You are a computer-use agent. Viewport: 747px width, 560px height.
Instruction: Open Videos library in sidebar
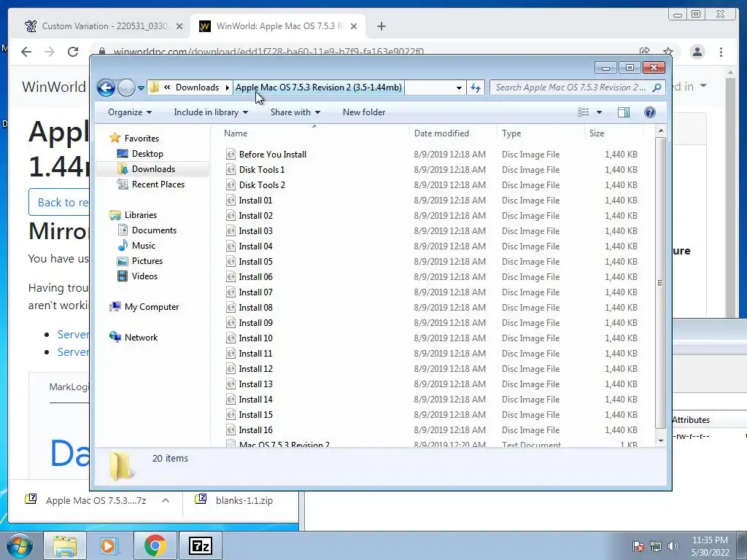point(144,276)
